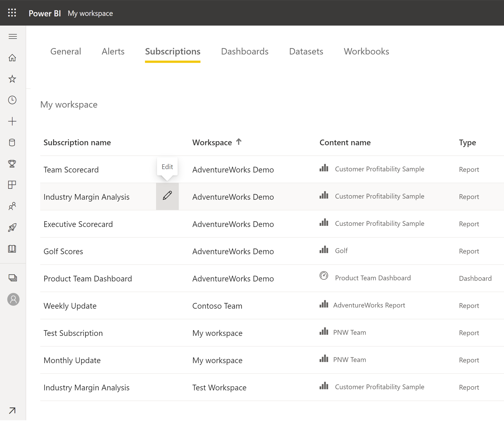Screen dimensions: 504x421
Task: Click Contoso Team workspace cell
Action: coord(217,306)
